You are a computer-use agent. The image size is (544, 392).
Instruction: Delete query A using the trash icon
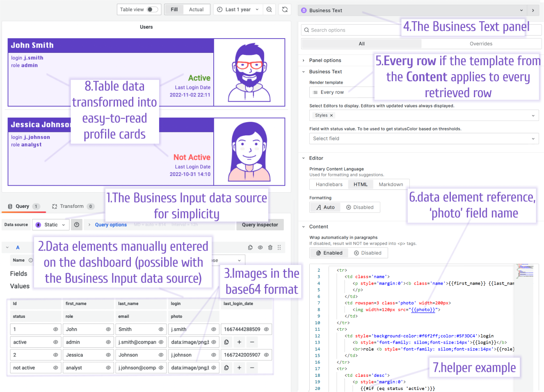pyautogui.click(x=270, y=248)
